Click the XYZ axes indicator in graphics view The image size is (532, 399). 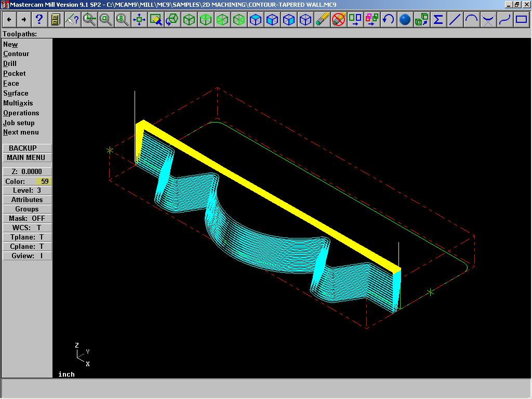coord(83,354)
